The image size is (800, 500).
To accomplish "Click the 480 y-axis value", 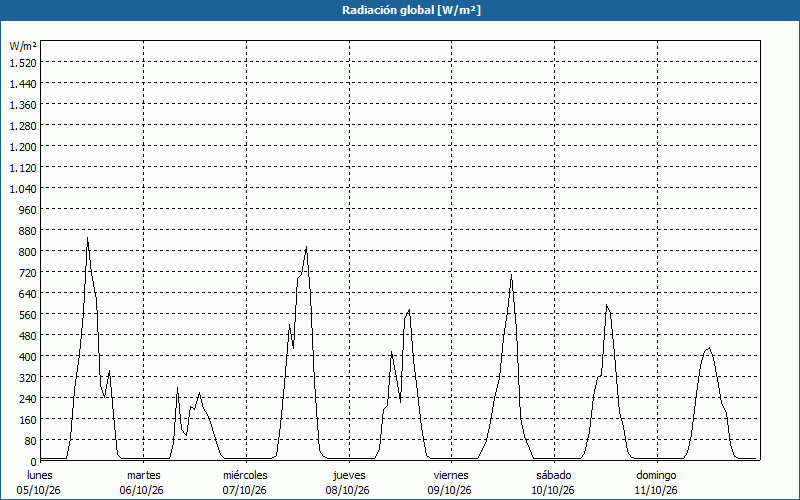I will point(28,336).
